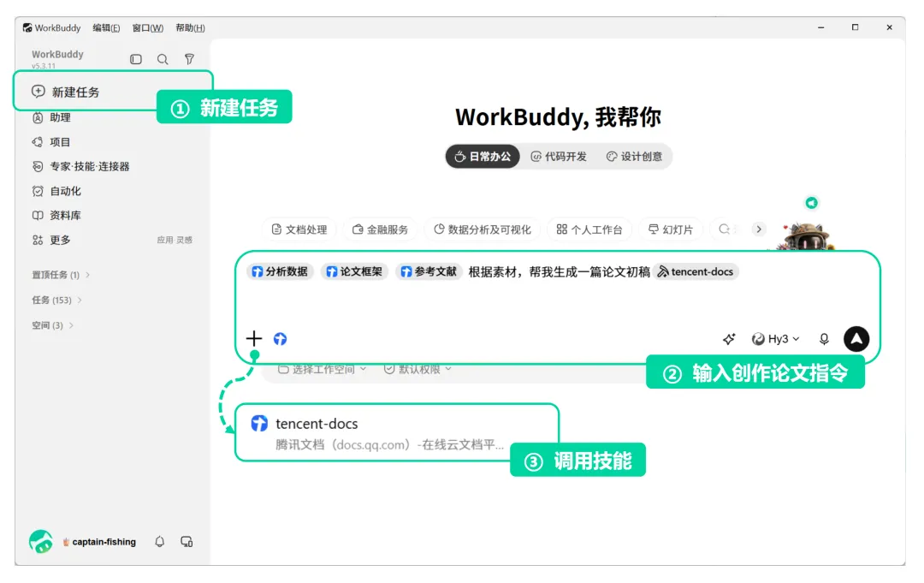
Task: Click the 应用·灵感 label
Action: point(175,240)
